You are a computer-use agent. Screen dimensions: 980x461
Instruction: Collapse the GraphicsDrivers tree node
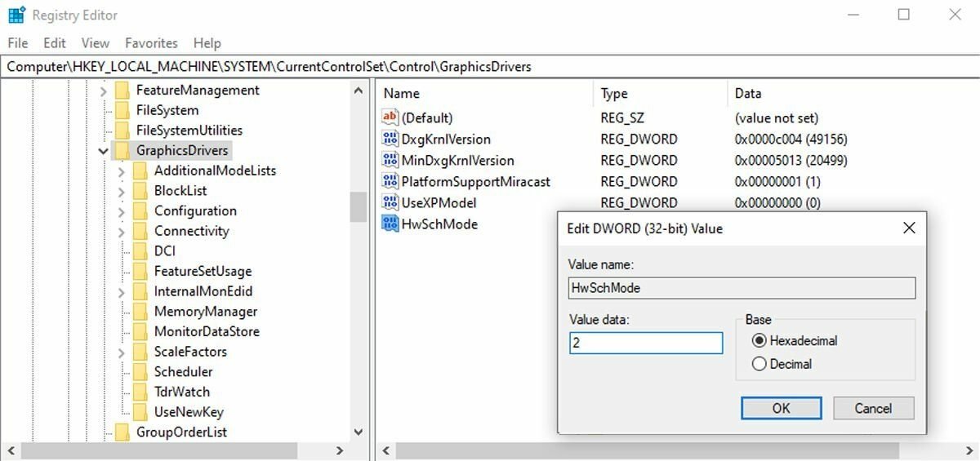[104, 151]
